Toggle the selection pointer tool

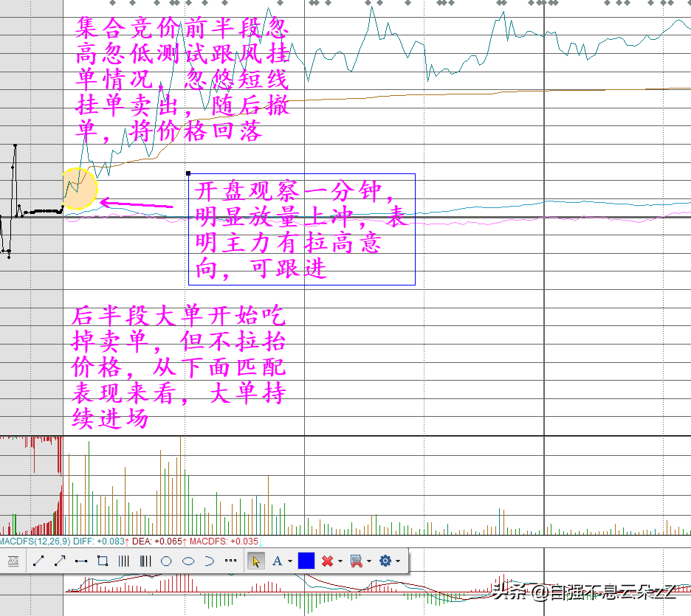point(255,561)
